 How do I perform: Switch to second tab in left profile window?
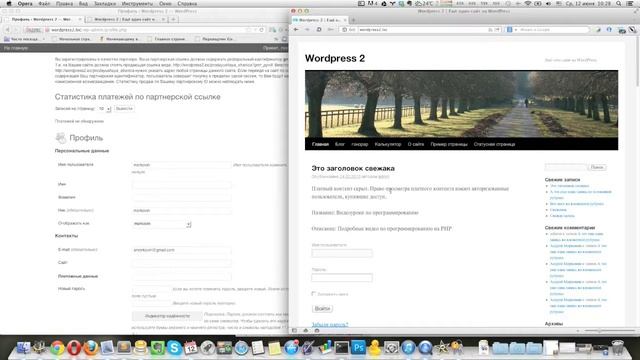click(x=127, y=19)
